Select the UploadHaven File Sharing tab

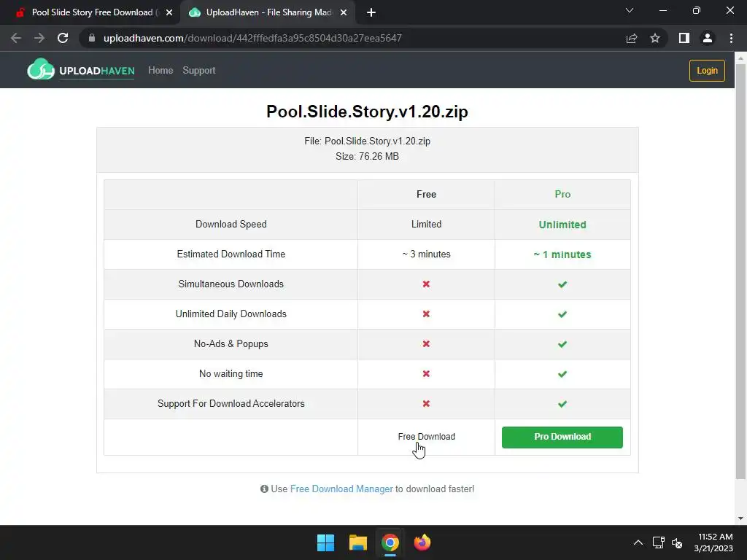click(267, 12)
